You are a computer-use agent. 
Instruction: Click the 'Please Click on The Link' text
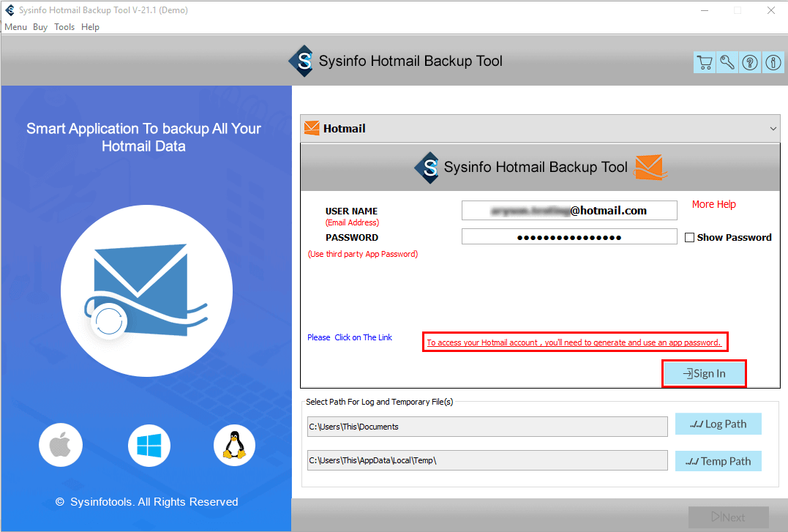pyautogui.click(x=350, y=337)
